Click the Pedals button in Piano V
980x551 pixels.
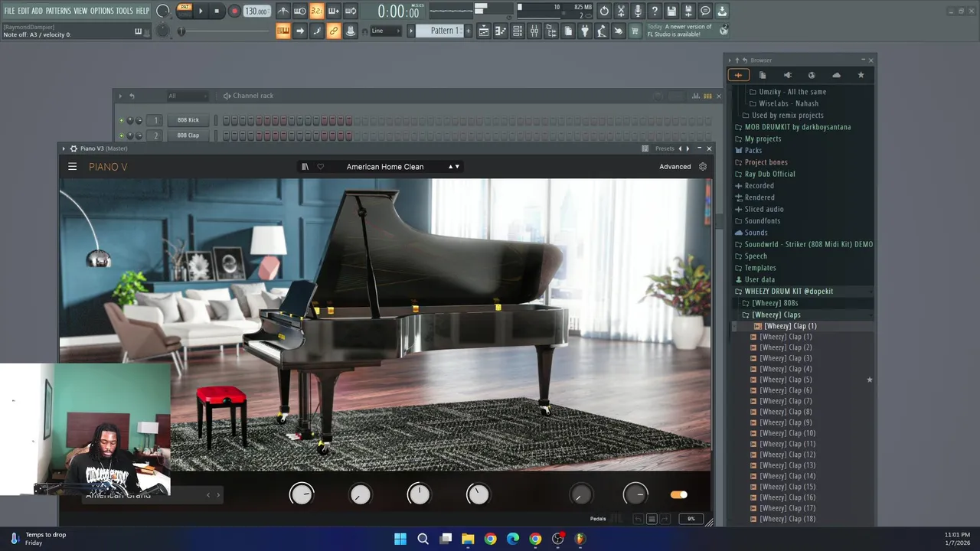click(x=598, y=519)
